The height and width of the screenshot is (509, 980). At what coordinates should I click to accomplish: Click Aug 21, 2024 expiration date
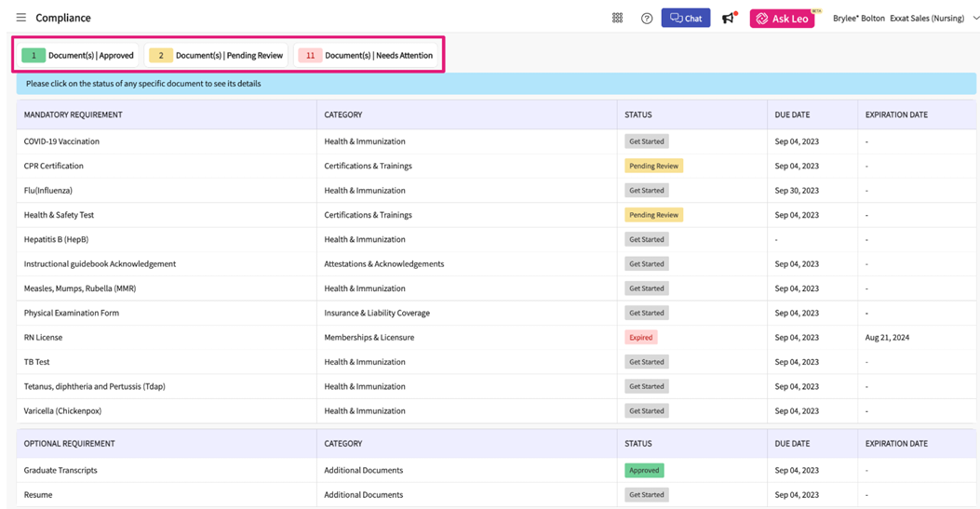887,337
